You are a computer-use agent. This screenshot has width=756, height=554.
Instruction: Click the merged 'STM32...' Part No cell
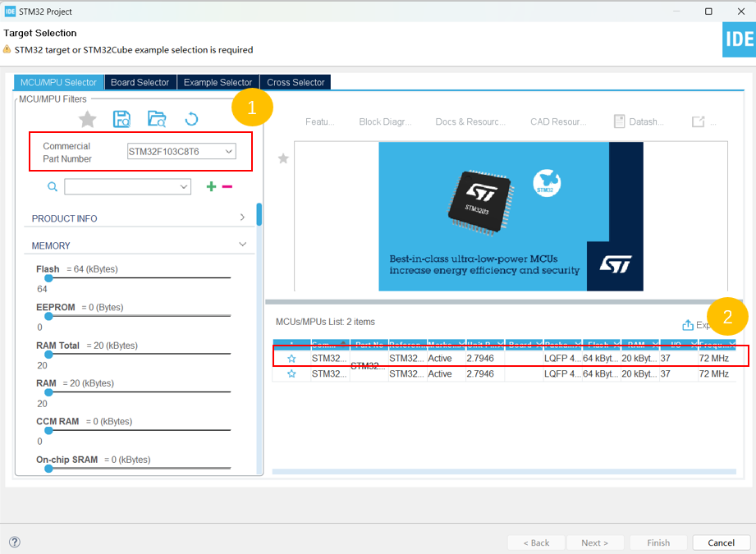pos(369,366)
